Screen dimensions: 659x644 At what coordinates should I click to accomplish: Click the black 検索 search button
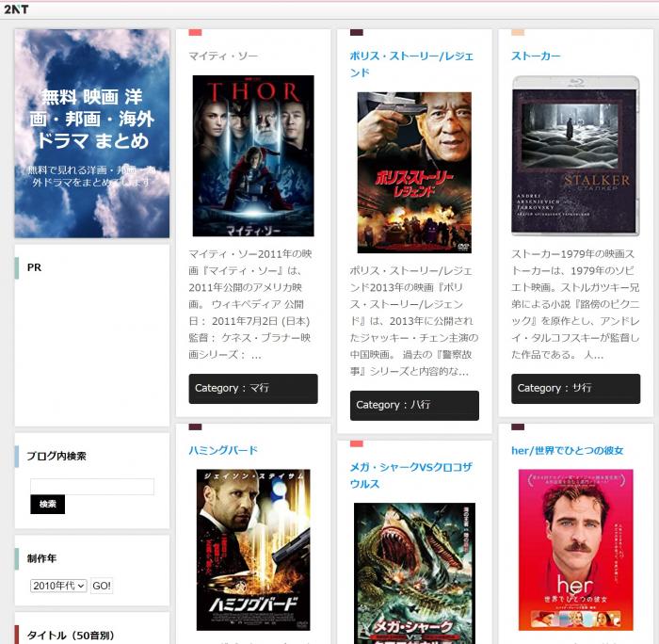47,504
